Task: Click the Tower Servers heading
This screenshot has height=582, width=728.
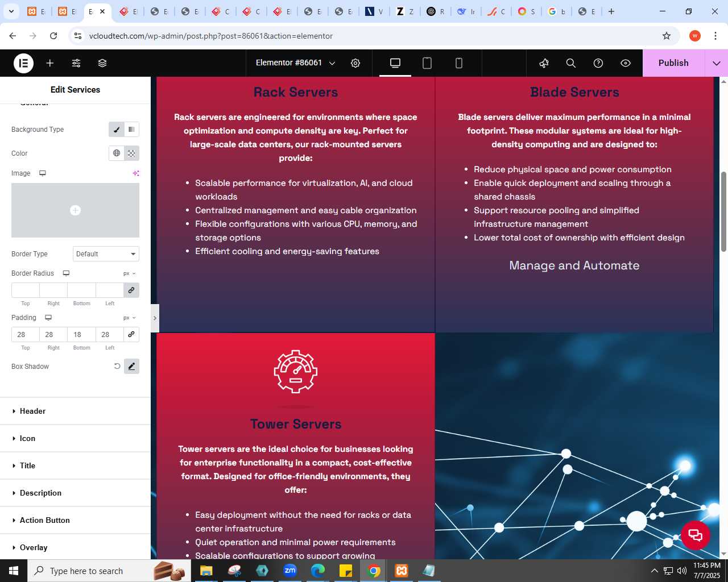Action: pos(296,424)
